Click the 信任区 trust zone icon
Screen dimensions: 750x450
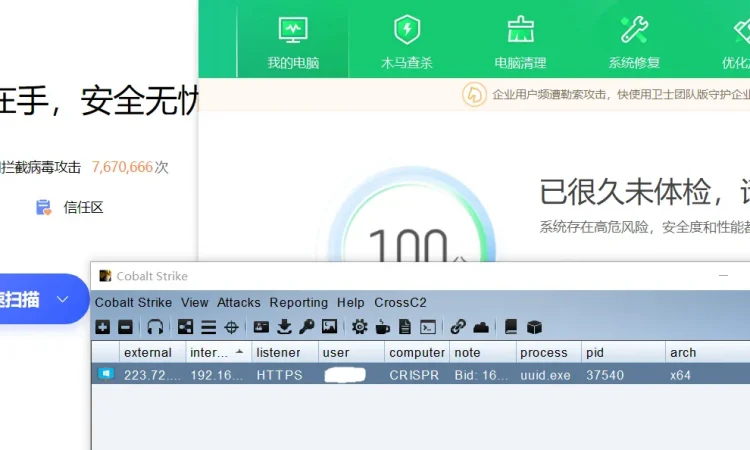point(44,208)
